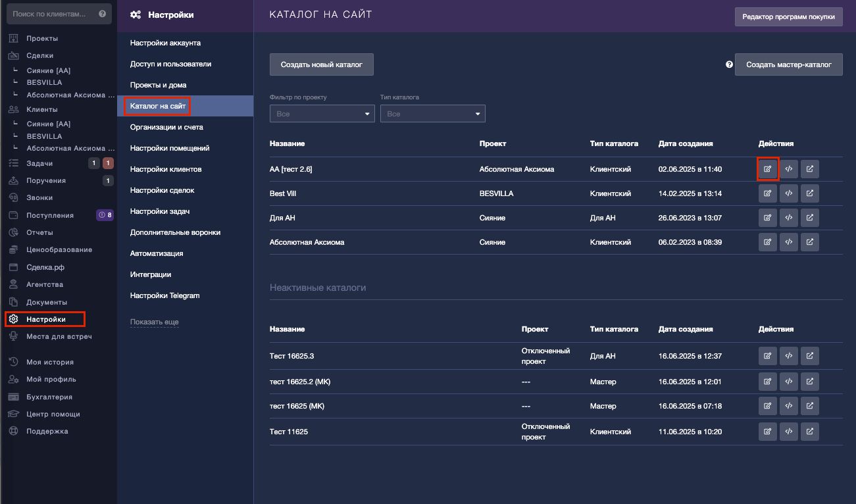Click embed code icon for Тест 16625.3 catalog
Image resolution: width=856 pixels, height=504 pixels.
(x=788, y=356)
